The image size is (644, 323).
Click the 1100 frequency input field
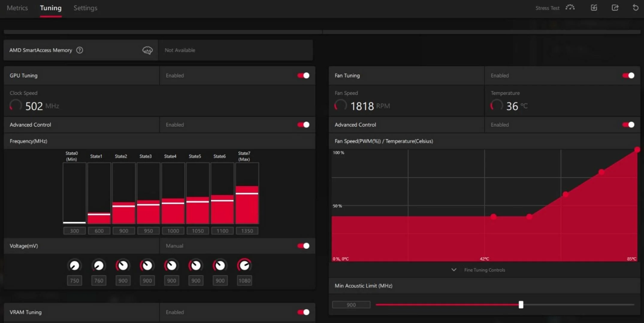[222, 231]
